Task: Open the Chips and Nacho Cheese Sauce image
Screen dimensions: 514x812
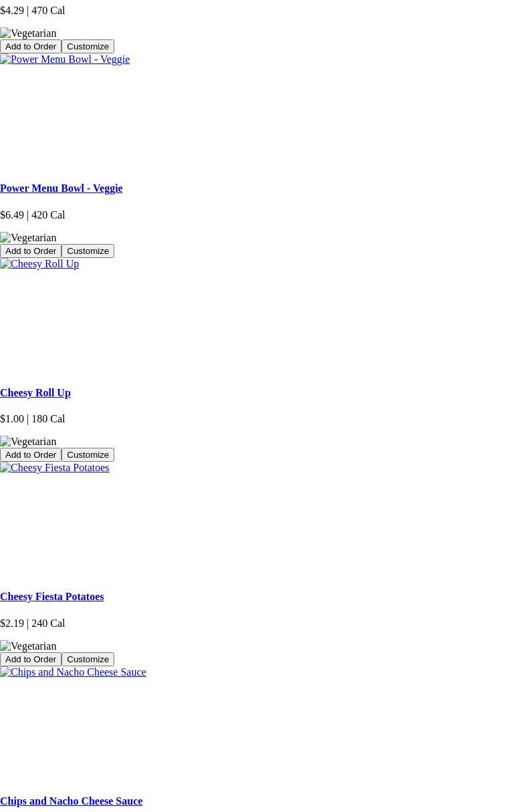Action: pos(73,672)
